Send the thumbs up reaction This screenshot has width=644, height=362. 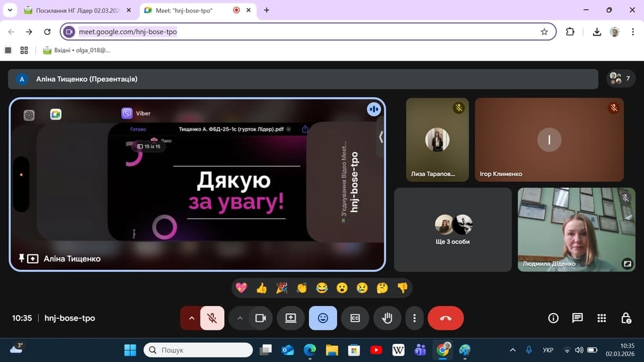pos(261,288)
